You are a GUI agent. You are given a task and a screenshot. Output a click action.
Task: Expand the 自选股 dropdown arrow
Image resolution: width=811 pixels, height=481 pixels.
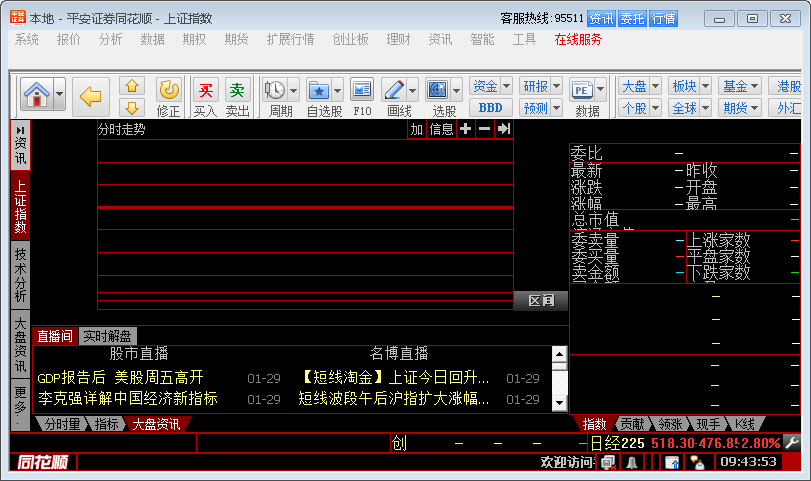337,91
